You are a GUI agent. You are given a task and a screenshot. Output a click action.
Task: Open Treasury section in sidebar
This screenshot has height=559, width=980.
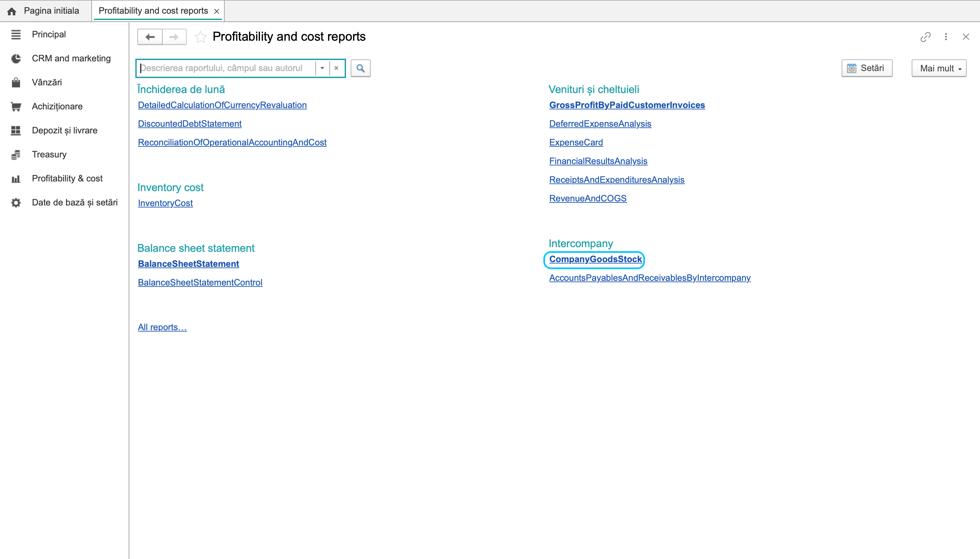(49, 154)
